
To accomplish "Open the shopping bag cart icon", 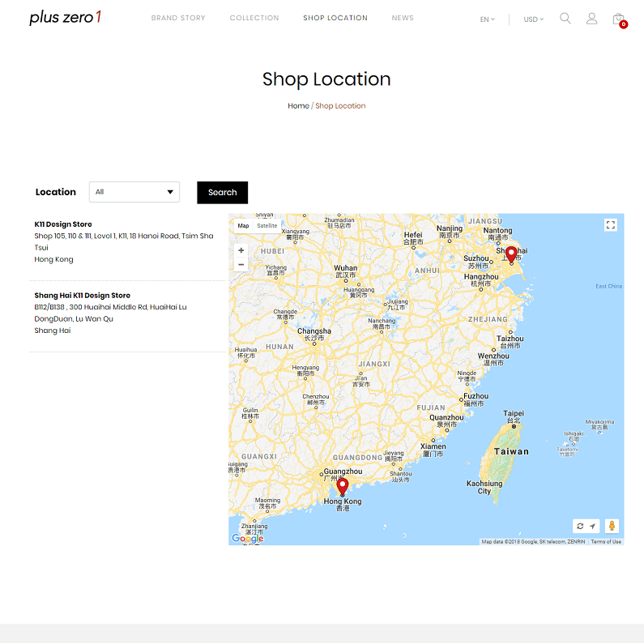I will [619, 19].
